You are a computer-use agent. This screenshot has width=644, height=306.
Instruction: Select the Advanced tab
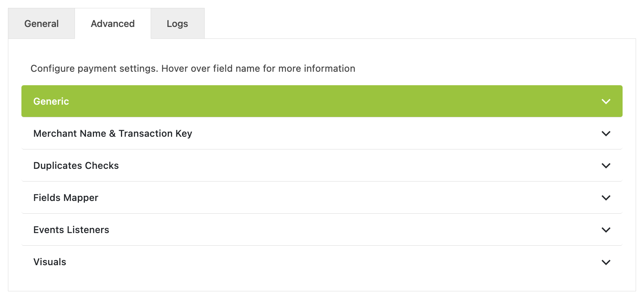113,24
